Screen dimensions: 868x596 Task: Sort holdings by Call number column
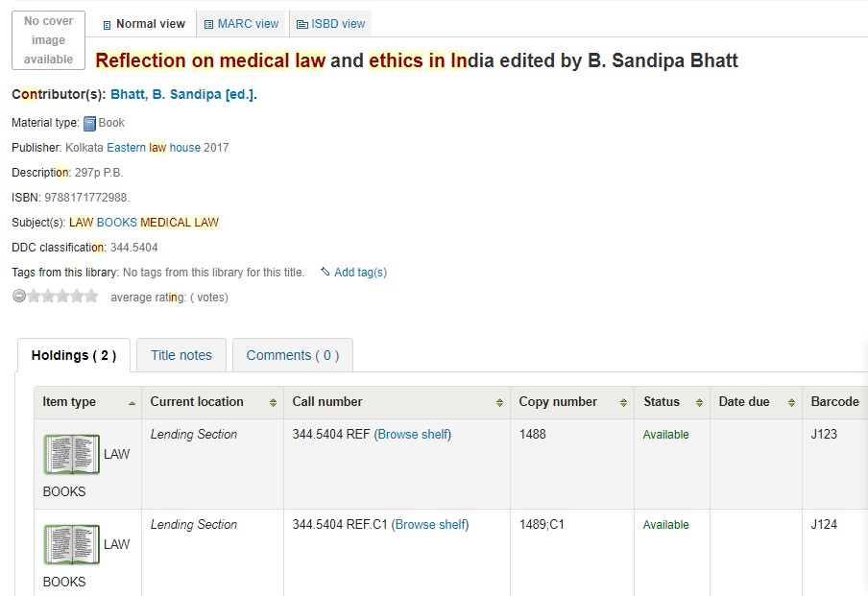(x=396, y=402)
